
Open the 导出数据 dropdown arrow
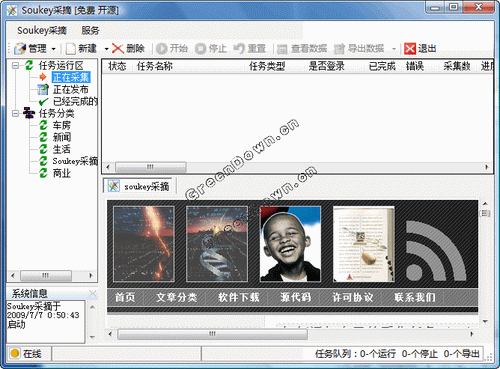(394, 49)
